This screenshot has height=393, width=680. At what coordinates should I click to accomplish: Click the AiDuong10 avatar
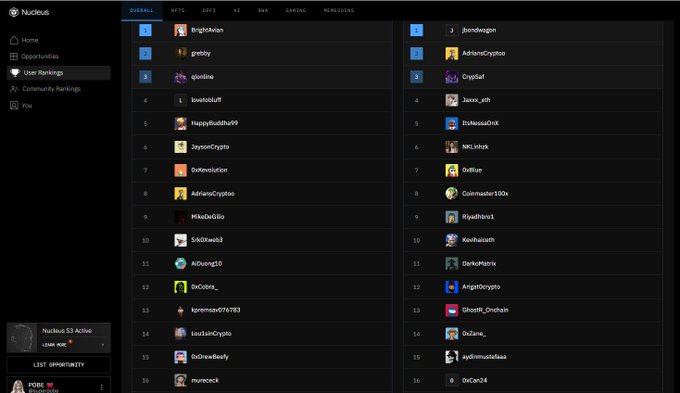180,263
